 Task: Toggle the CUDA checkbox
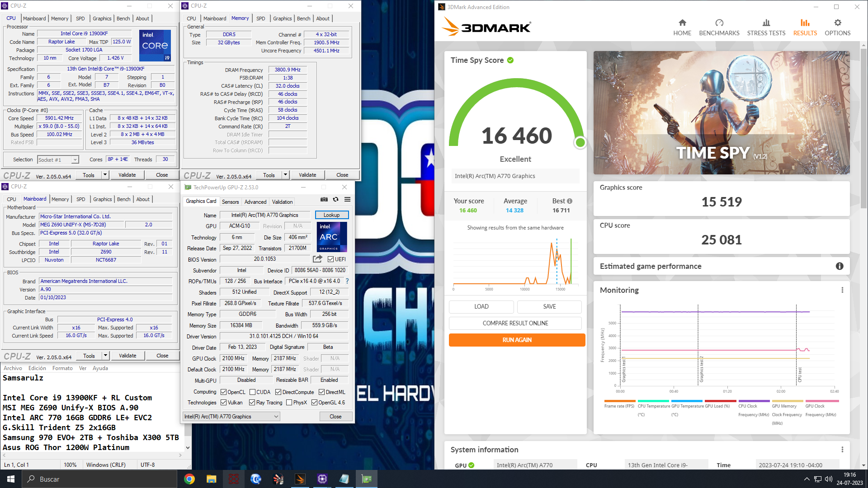tap(252, 392)
